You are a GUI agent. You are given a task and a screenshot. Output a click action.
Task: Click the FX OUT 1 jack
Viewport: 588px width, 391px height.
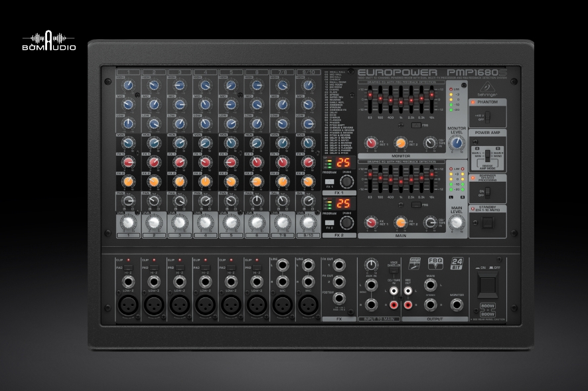[339, 265]
